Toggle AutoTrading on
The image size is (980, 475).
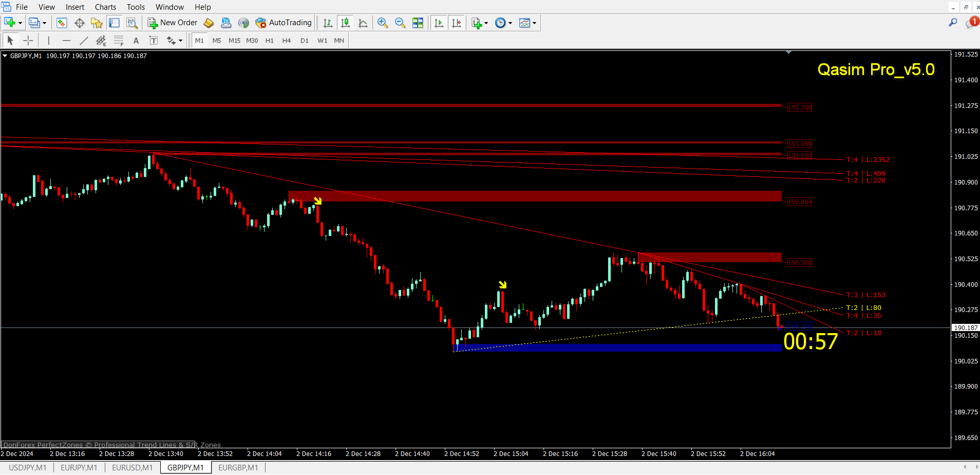click(x=284, y=23)
